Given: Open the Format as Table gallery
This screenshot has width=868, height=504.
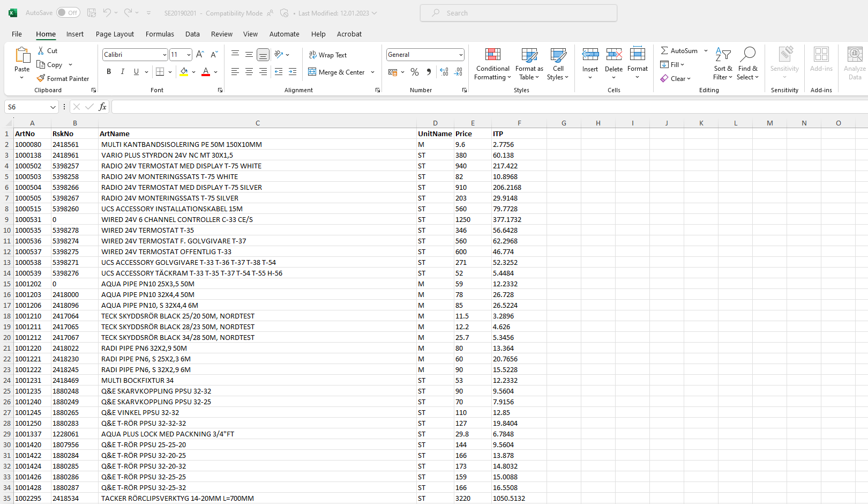Looking at the screenshot, I should 529,63.
